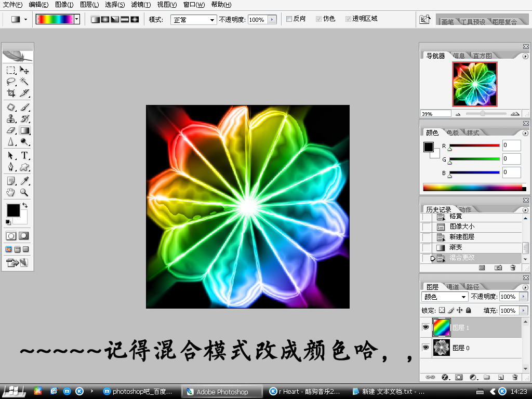Switch to the 通道 (Channels) tab
This screenshot has height=399, width=532.
(x=453, y=287)
